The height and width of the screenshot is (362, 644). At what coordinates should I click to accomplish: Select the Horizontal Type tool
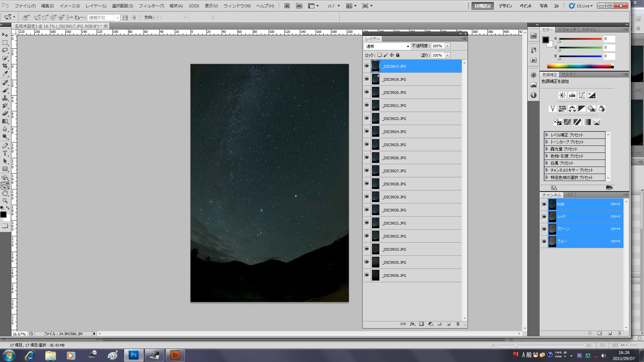point(5,153)
